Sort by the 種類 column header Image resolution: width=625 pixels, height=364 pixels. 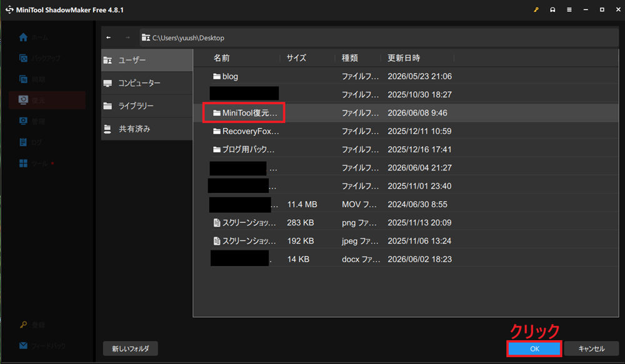coord(350,58)
